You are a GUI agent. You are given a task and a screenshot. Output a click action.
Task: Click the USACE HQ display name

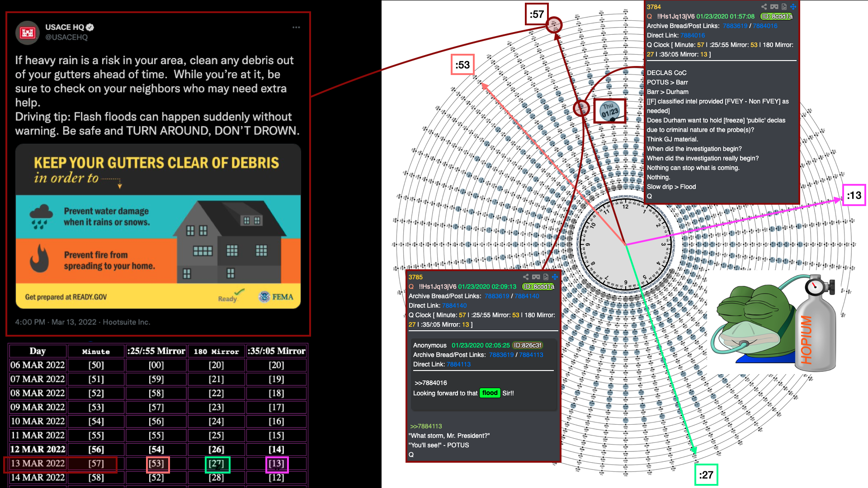65,27
